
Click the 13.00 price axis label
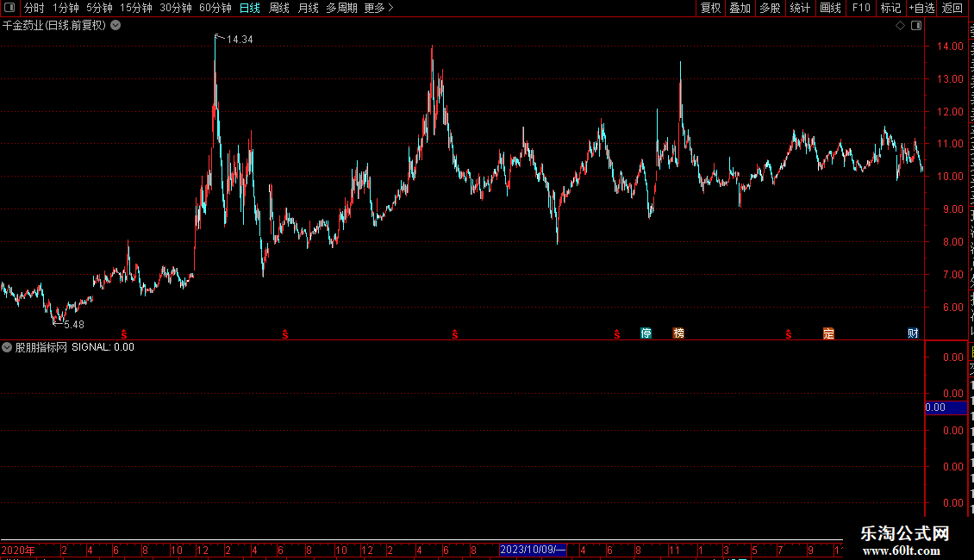[951, 79]
